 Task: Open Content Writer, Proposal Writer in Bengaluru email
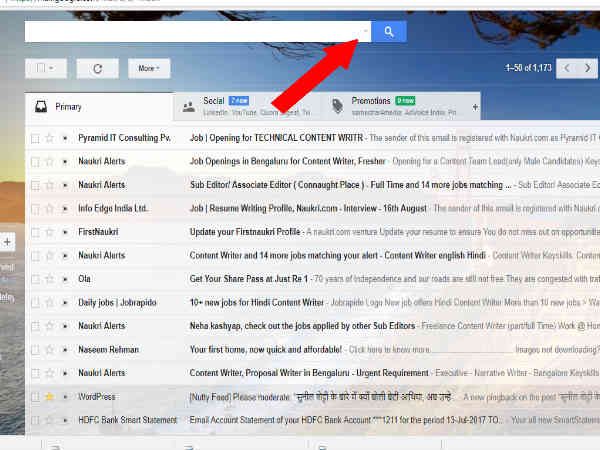click(309, 373)
